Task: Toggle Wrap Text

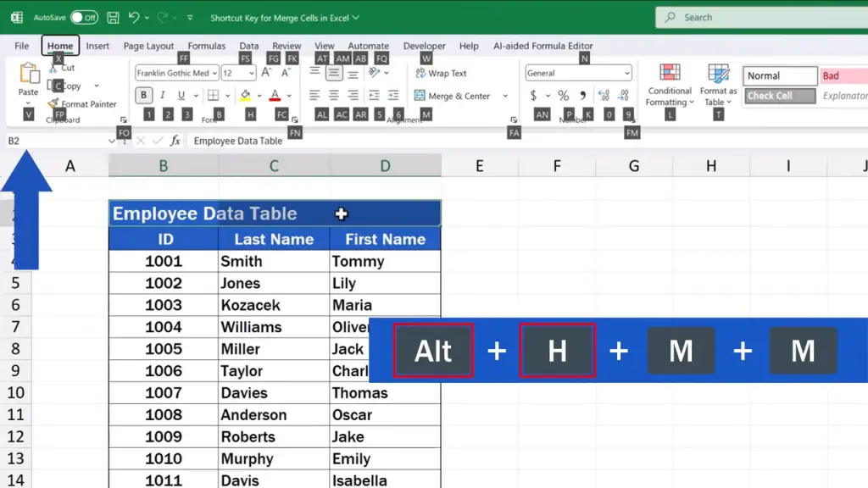Action: click(441, 74)
